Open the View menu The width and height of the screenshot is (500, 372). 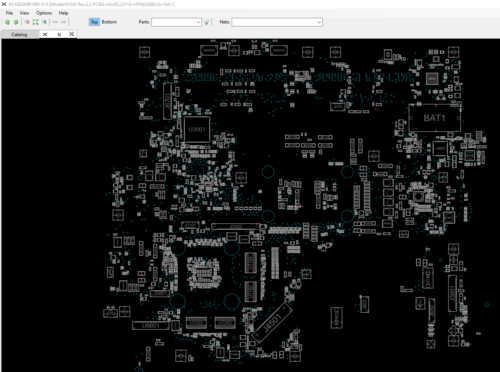[24, 13]
